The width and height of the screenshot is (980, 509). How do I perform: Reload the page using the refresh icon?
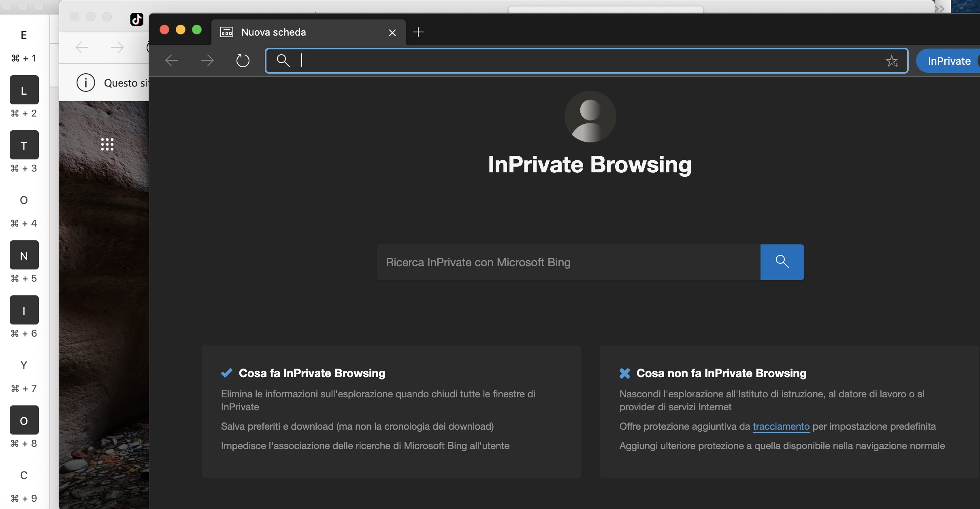[x=242, y=61]
